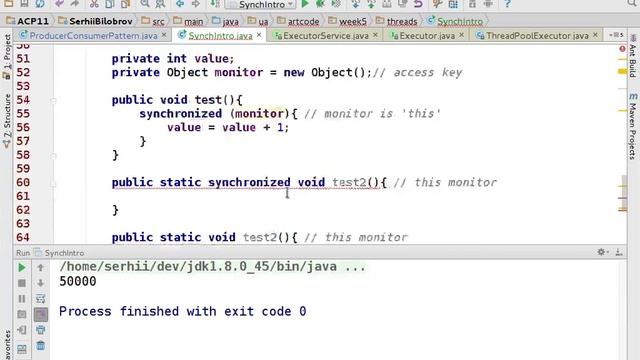
Task: Open the Ant Build side panel
Action: click(x=633, y=56)
